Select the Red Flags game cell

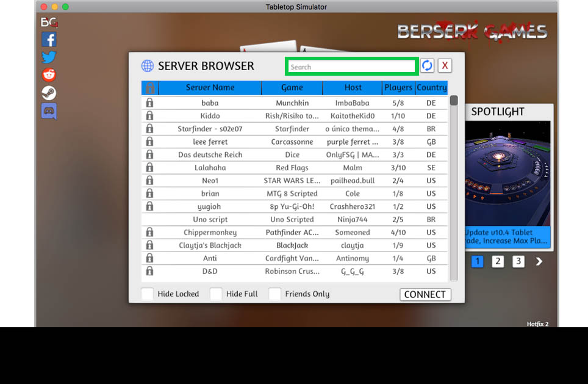click(x=292, y=167)
